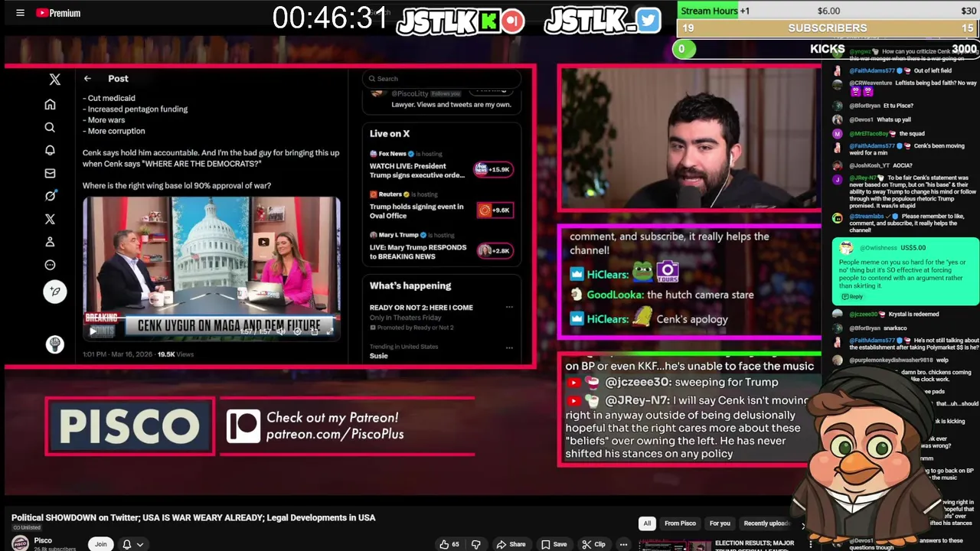This screenshot has height=551, width=980.
Task: Expand notification options chevron beside bell
Action: [139, 545]
